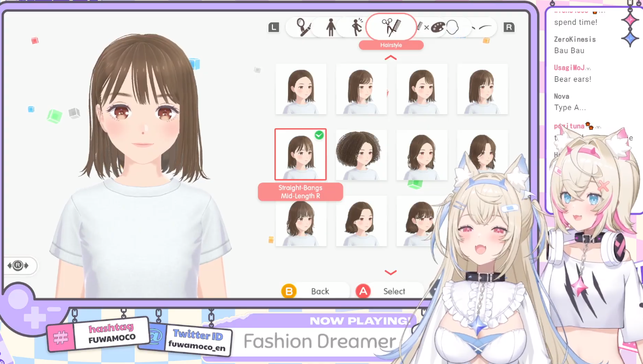Click UsagiMoJ username in chat
Screen dimensions: 643x364
[569, 68]
